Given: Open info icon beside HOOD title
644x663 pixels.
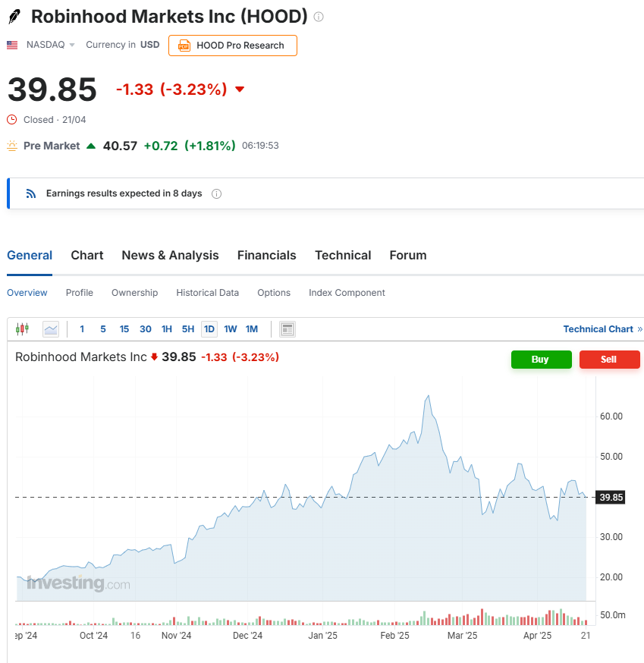Looking at the screenshot, I should pos(319,17).
